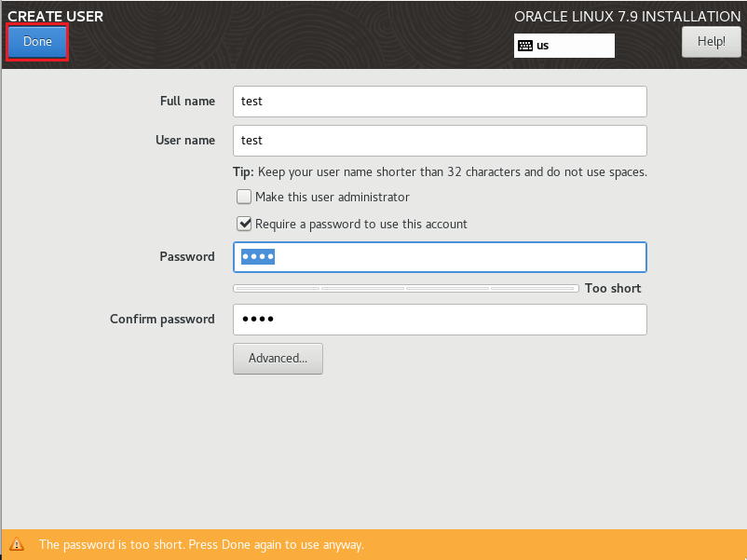Click the Make this user administrator label
Screen dimensions: 747x560
coord(333,197)
